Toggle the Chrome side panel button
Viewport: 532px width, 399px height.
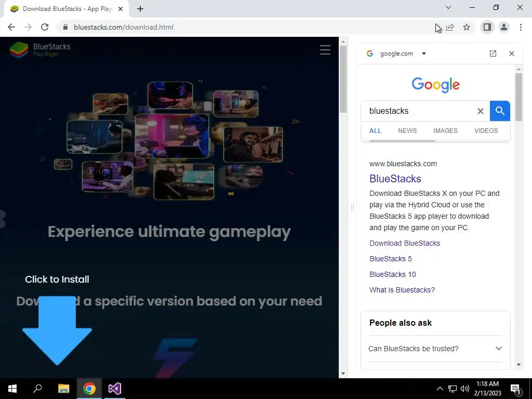point(487,27)
